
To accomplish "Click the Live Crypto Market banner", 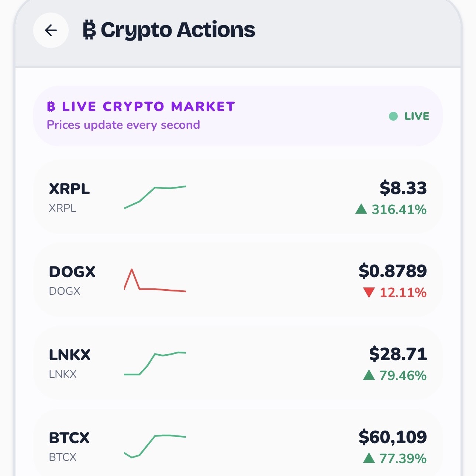I will click(238, 116).
